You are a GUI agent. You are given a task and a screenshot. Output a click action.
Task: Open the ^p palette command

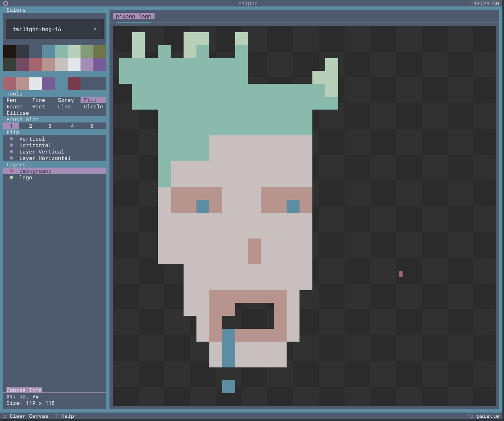point(483,416)
